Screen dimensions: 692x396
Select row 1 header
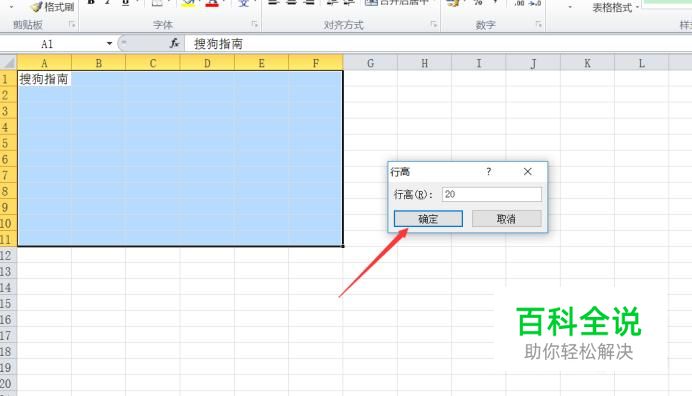coord(8,79)
